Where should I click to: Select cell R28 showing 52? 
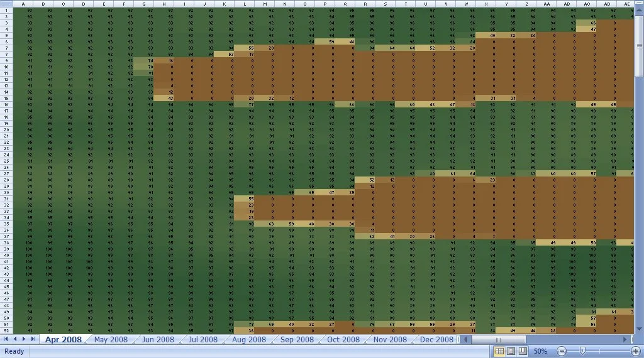coord(365,180)
